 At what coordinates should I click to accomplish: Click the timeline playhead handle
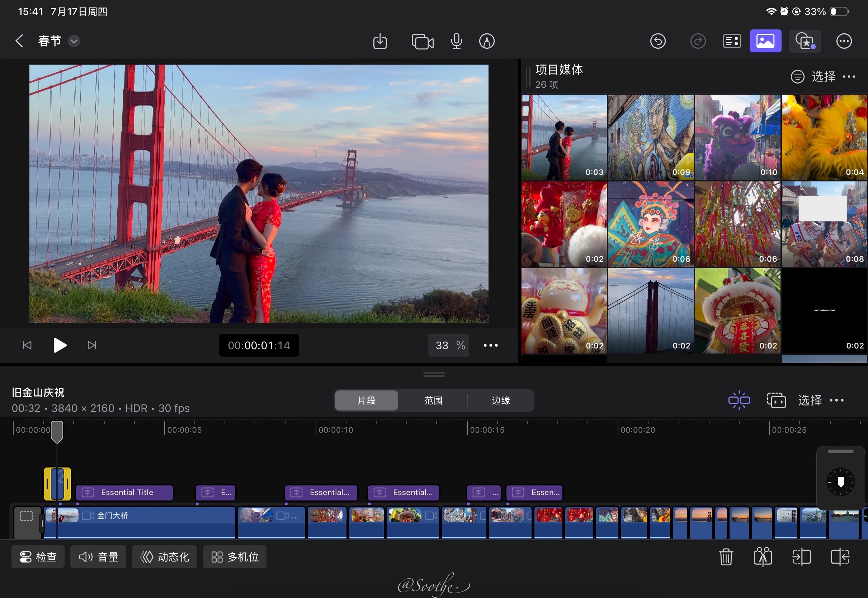[57, 432]
